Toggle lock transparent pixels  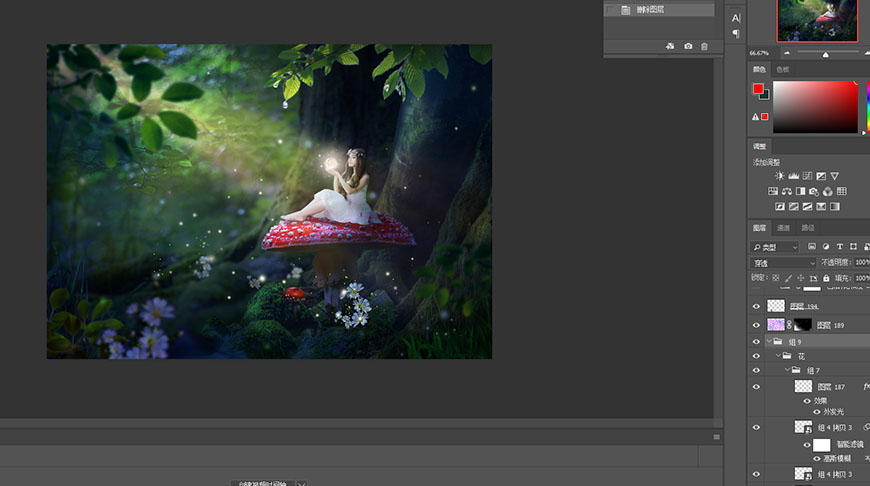(x=776, y=277)
